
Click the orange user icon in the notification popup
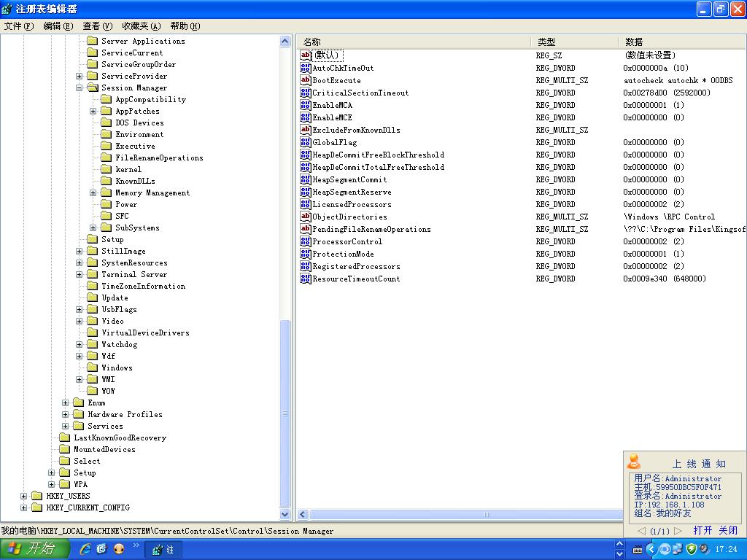(x=634, y=462)
